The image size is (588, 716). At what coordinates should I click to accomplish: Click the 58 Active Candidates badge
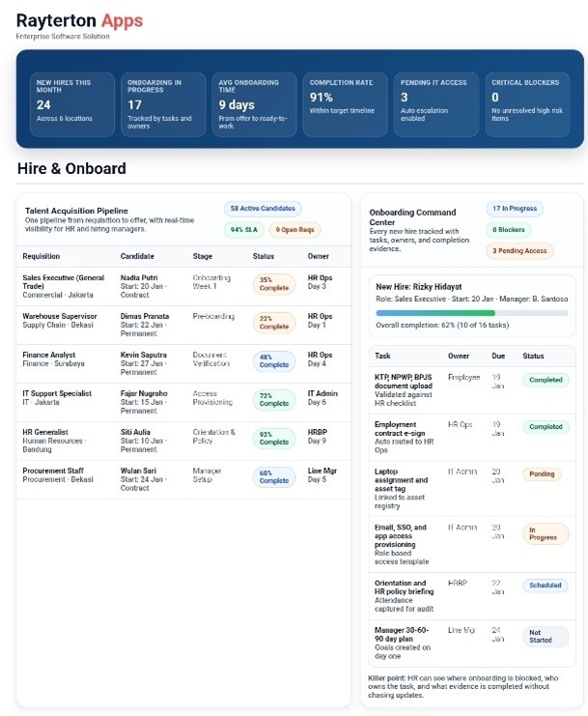263,209
